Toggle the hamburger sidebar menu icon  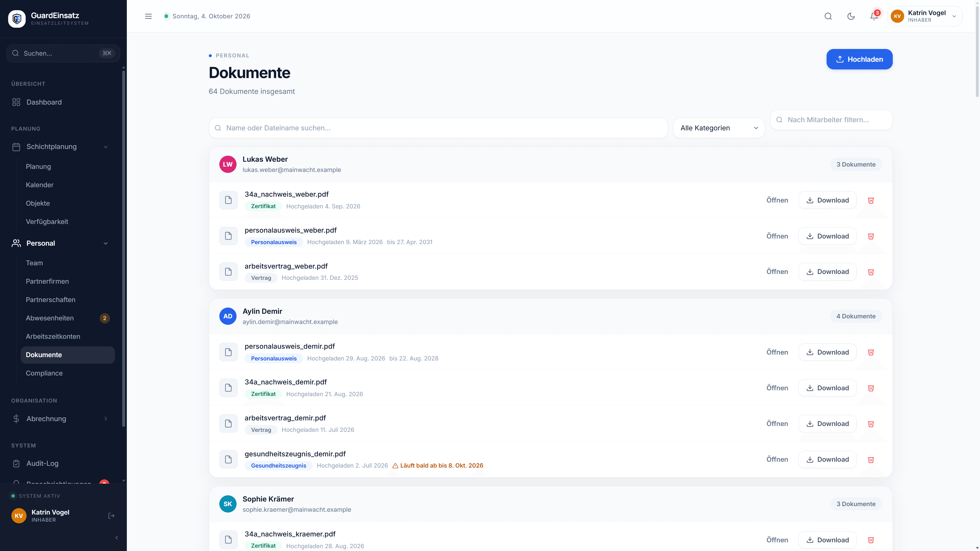pos(148,16)
